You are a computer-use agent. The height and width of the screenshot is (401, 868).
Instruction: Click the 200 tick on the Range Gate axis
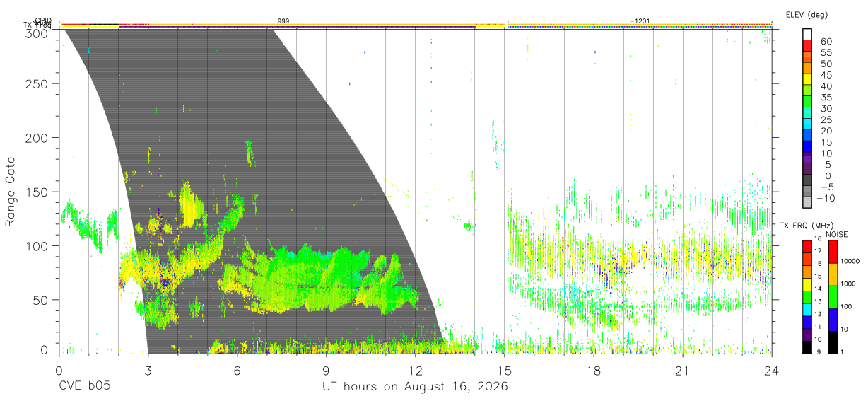[x=38, y=138]
